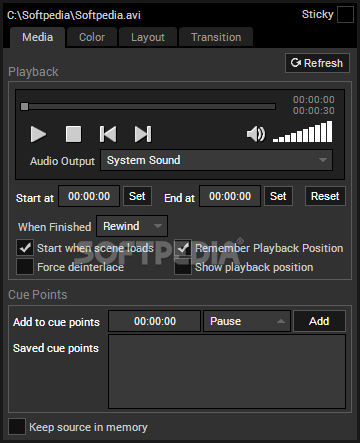Screen dimensions: 360x443
Task: Enable Force deinterlace
Action: point(25,267)
